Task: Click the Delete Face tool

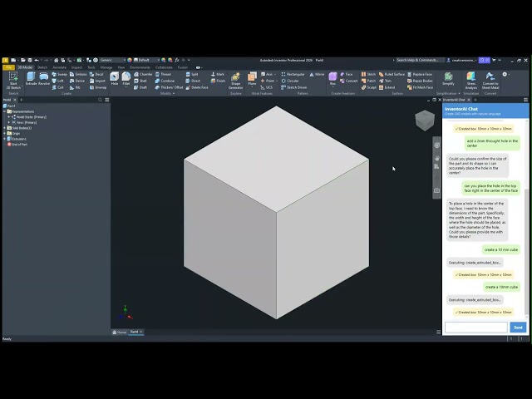Action: pyautogui.click(x=197, y=87)
